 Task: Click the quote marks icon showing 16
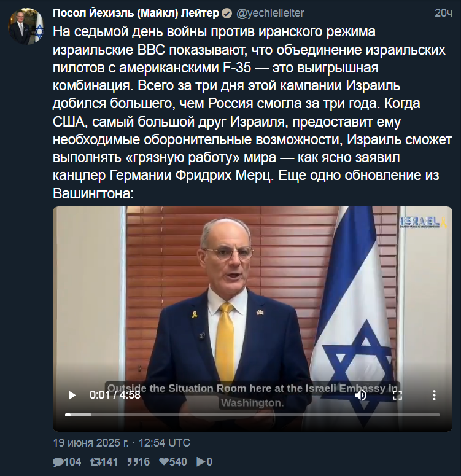(133, 462)
